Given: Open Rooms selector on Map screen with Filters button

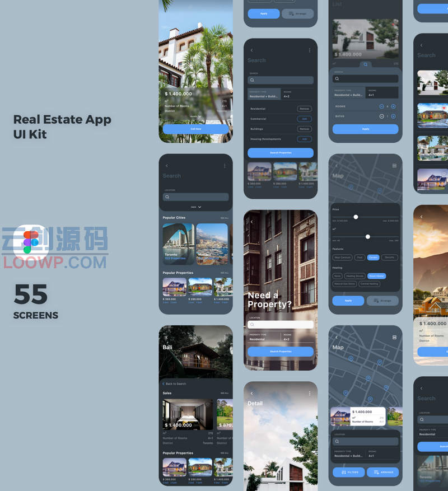Looking at the screenshot, I should click(x=383, y=453).
